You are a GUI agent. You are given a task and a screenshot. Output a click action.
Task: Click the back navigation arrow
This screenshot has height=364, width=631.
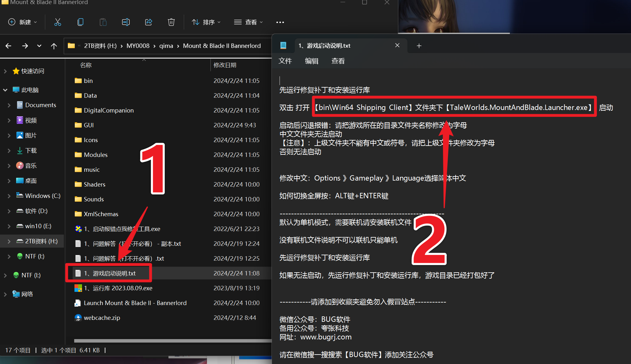point(8,46)
